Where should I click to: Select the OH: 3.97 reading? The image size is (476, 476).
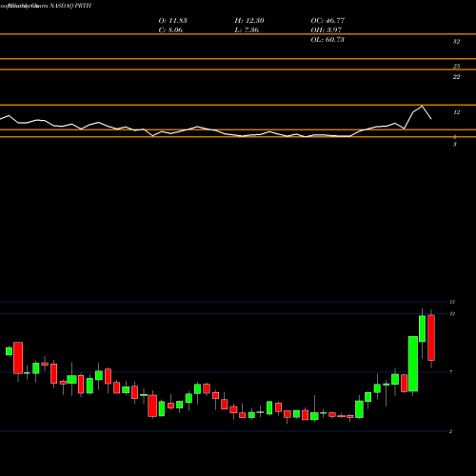tap(327, 30)
